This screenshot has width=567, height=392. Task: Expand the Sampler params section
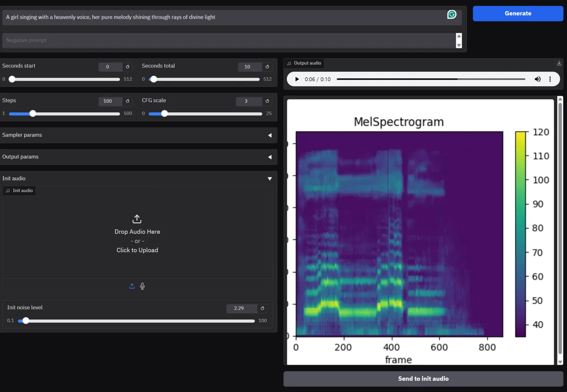(x=139, y=135)
